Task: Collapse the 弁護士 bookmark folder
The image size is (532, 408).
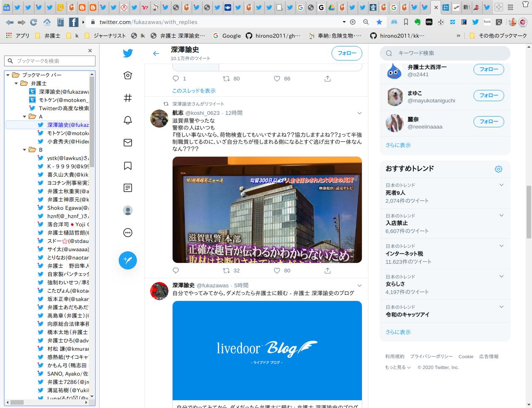Action: pos(16,83)
